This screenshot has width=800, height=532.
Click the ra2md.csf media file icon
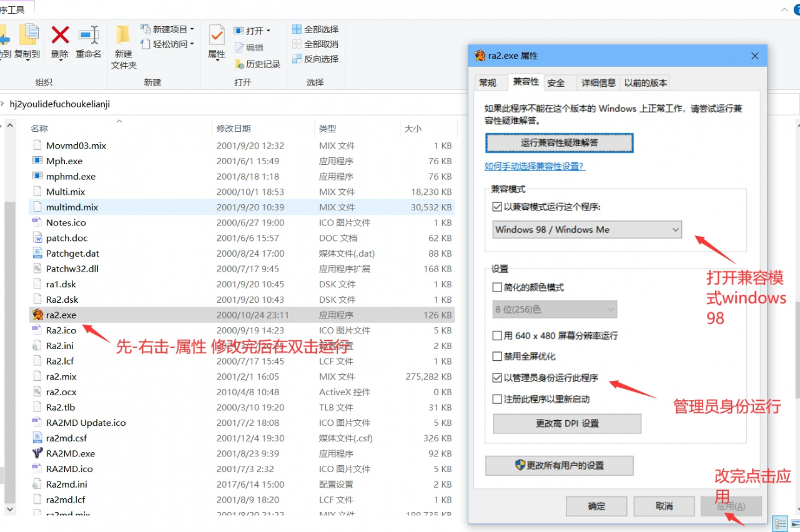tap(37, 438)
